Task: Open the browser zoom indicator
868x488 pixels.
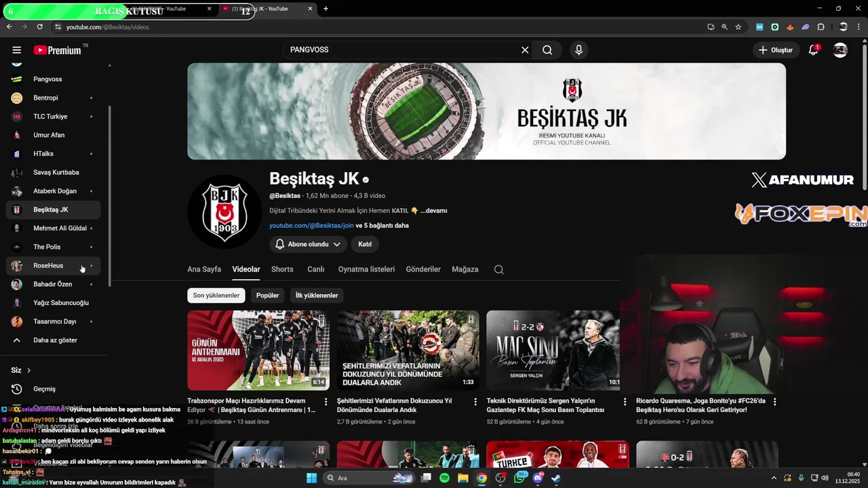Action: 724,27
